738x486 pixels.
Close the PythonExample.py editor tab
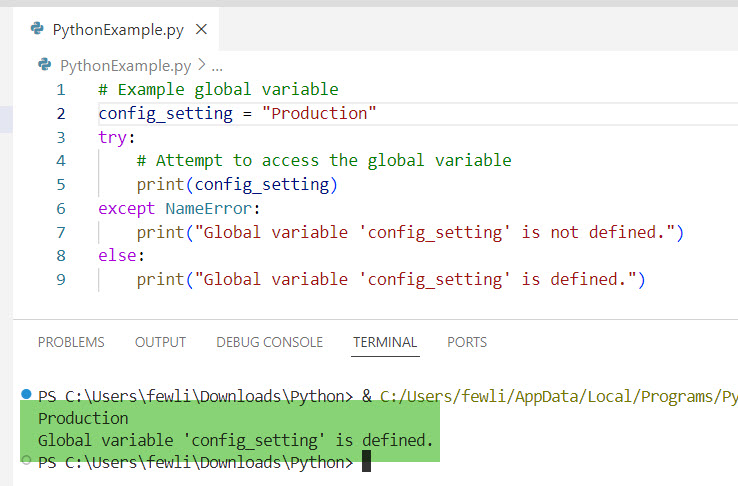(201, 30)
